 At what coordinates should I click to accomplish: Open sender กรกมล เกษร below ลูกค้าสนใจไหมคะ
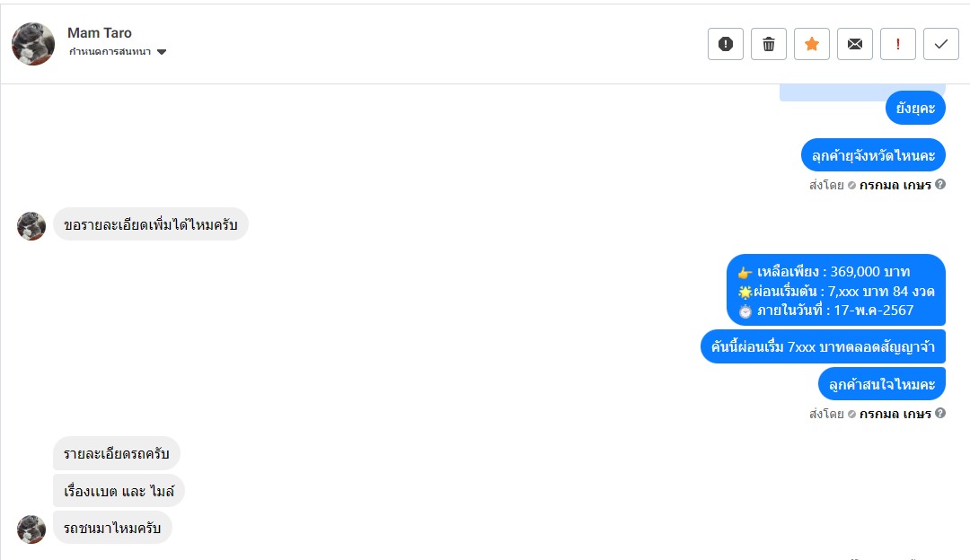coord(895,414)
